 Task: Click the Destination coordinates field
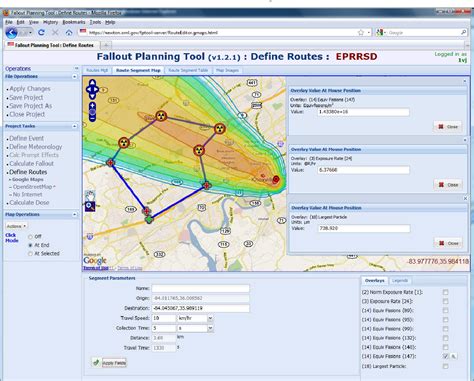tap(200, 308)
